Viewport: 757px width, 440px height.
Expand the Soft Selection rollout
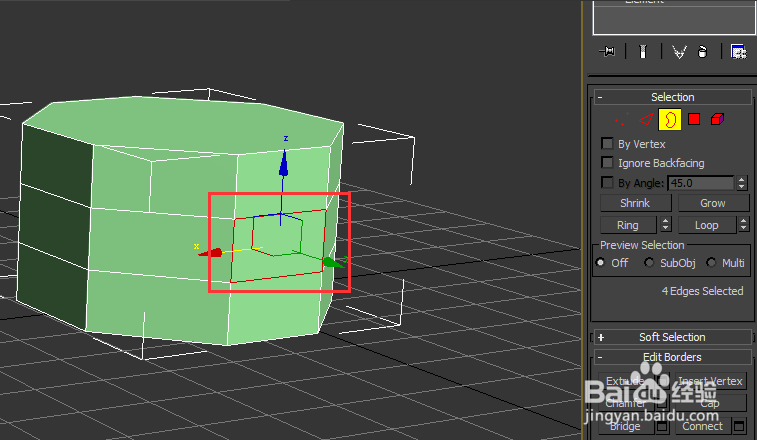click(x=673, y=337)
